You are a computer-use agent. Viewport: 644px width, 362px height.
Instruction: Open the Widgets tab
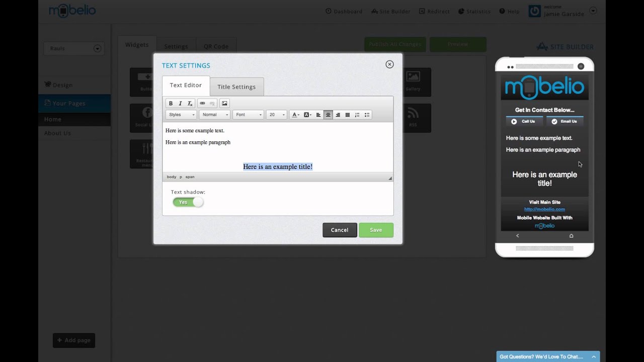tap(137, 45)
